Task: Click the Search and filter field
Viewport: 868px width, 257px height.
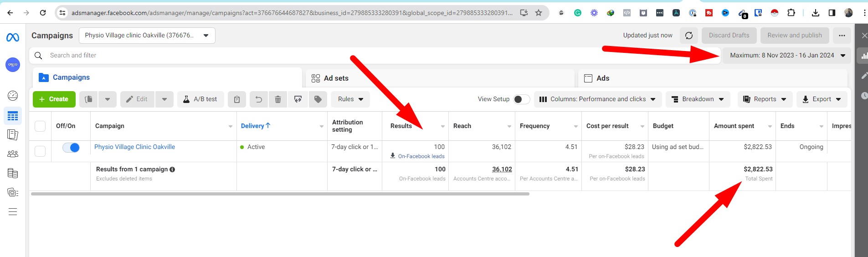Action: [x=375, y=56]
